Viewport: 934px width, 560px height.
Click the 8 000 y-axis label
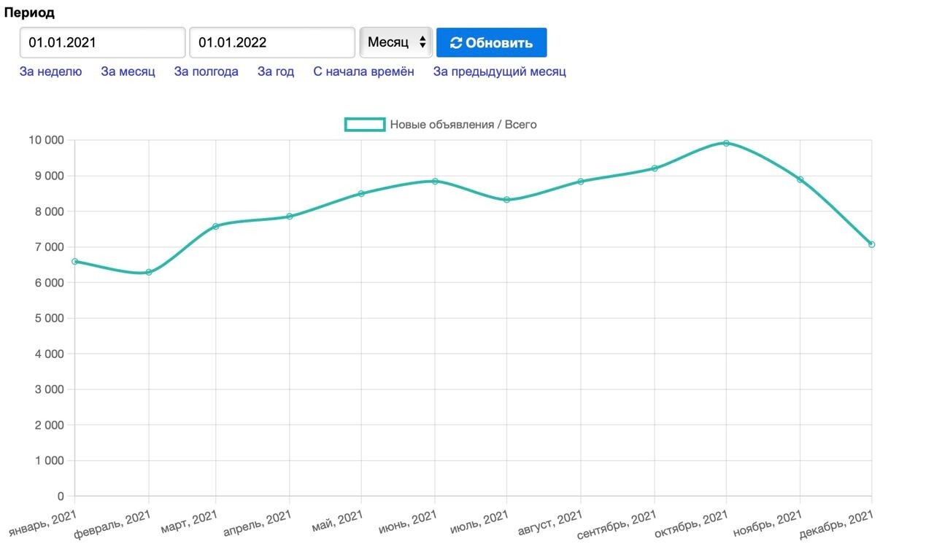48,211
